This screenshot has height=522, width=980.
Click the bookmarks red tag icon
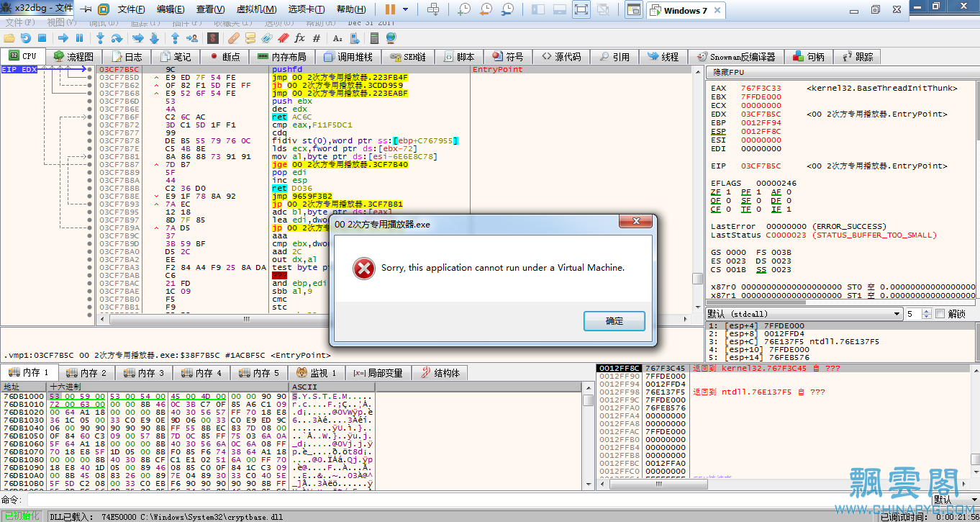[283, 37]
